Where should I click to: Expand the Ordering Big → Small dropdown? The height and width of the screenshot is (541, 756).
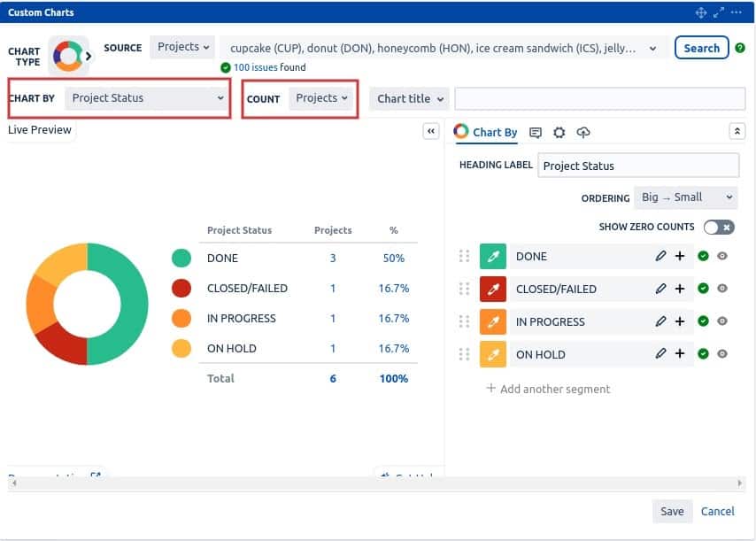(684, 197)
